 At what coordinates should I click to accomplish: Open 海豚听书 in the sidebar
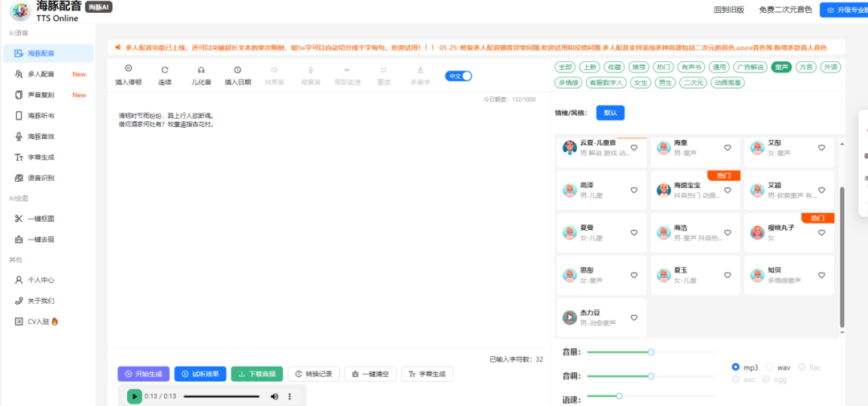point(48,116)
